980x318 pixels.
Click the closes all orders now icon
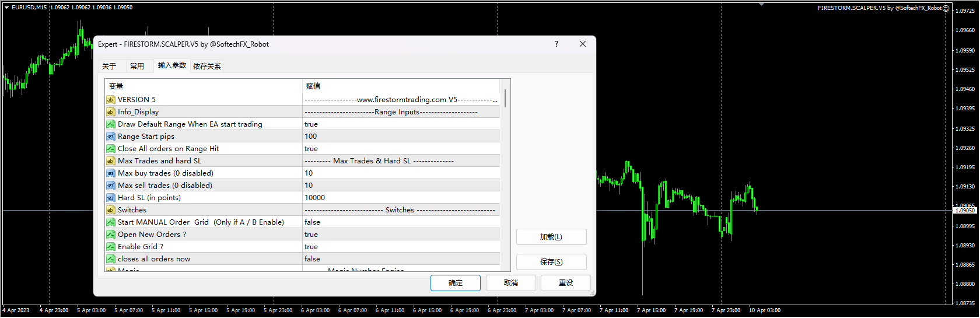point(110,259)
